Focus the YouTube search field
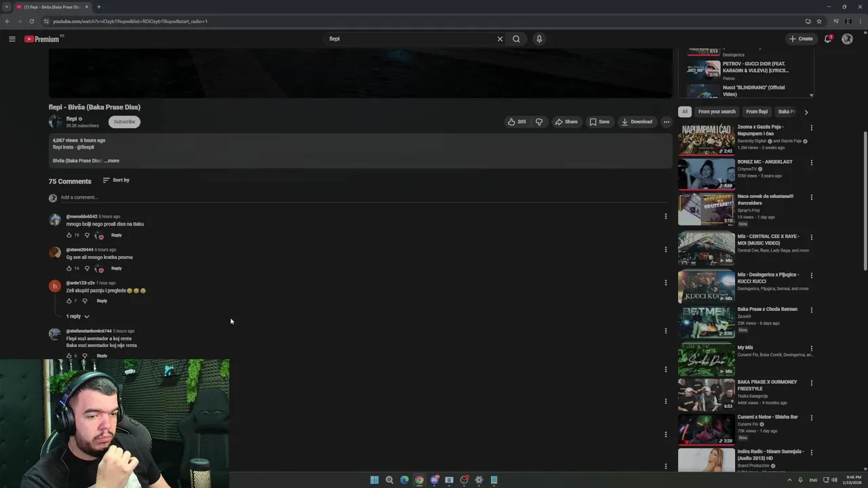 point(410,39)
